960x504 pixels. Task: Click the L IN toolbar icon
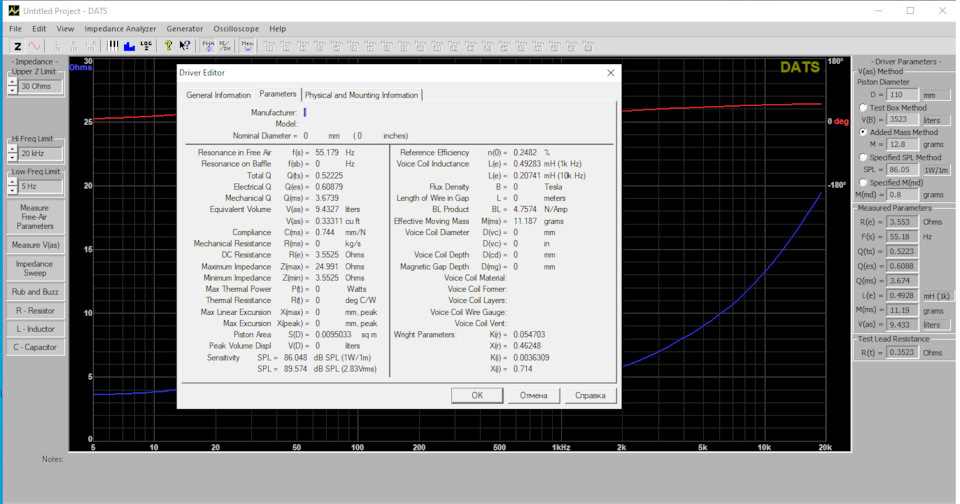57,46
